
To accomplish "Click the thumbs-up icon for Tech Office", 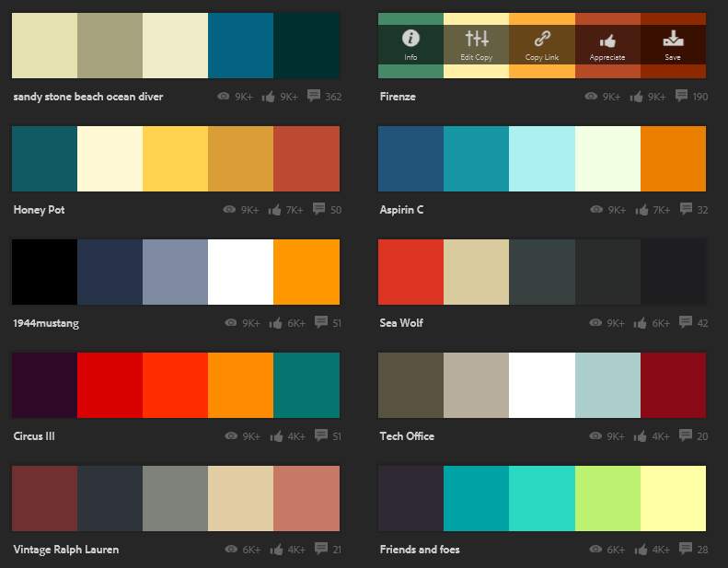I will pos(640,436).
